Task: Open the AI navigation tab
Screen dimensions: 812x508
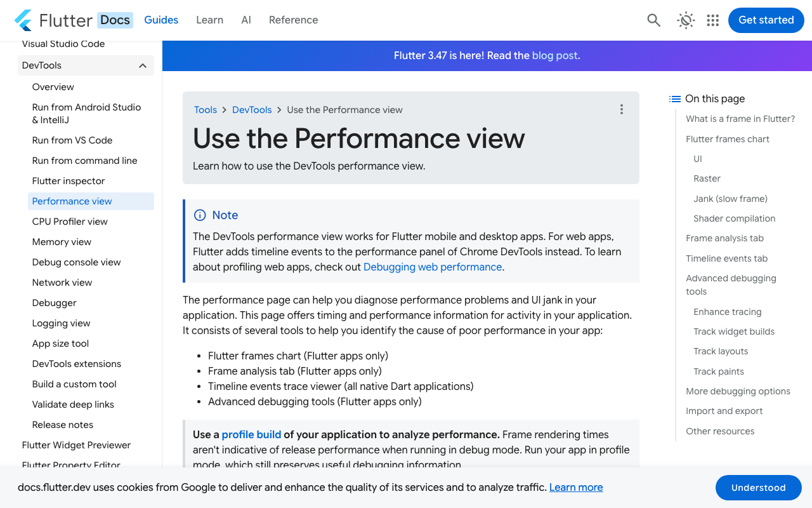Action: pyautogui.click(x=246, y=20)
